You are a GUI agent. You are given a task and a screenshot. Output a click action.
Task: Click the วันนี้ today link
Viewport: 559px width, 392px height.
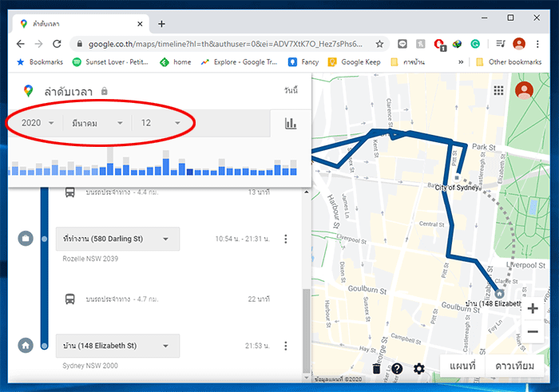tap(291, 90)
